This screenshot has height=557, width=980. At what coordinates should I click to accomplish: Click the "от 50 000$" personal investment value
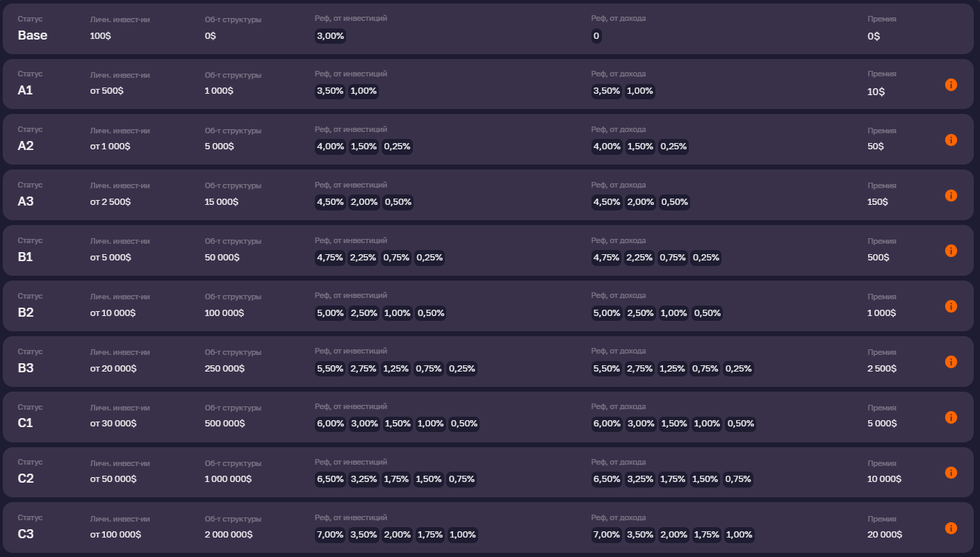click(x=113, y=479)
